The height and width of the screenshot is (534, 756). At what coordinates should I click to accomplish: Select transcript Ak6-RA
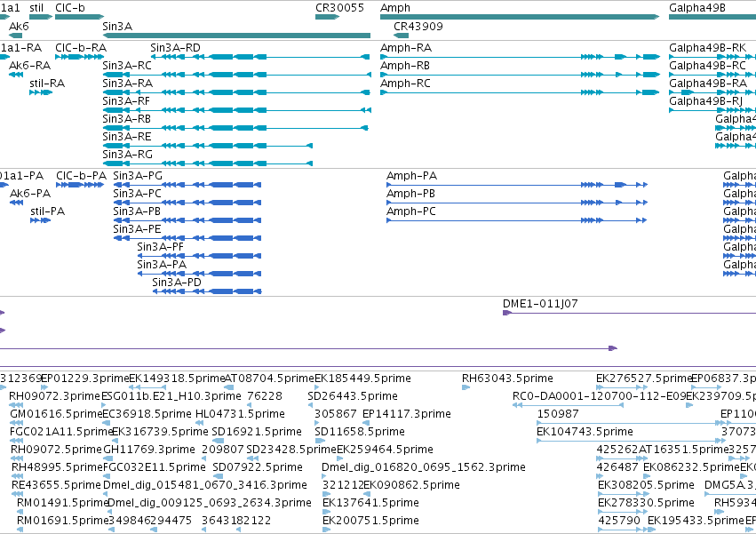30,66
